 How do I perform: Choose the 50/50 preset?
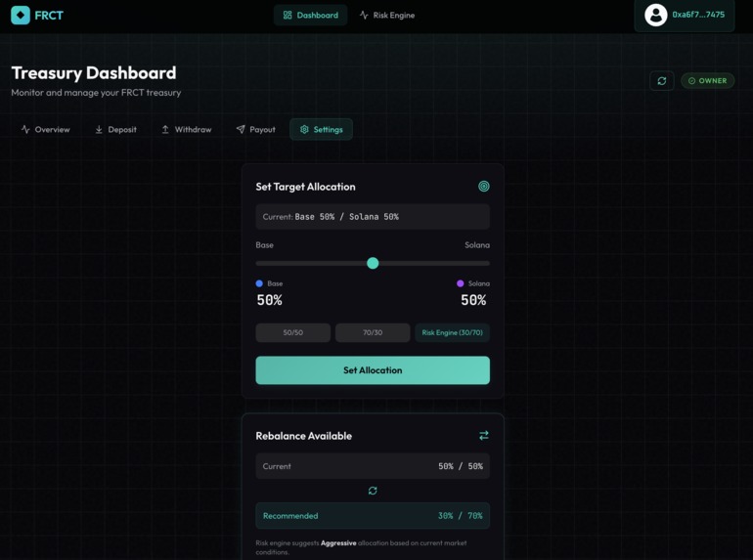click(x=293, y=332)
